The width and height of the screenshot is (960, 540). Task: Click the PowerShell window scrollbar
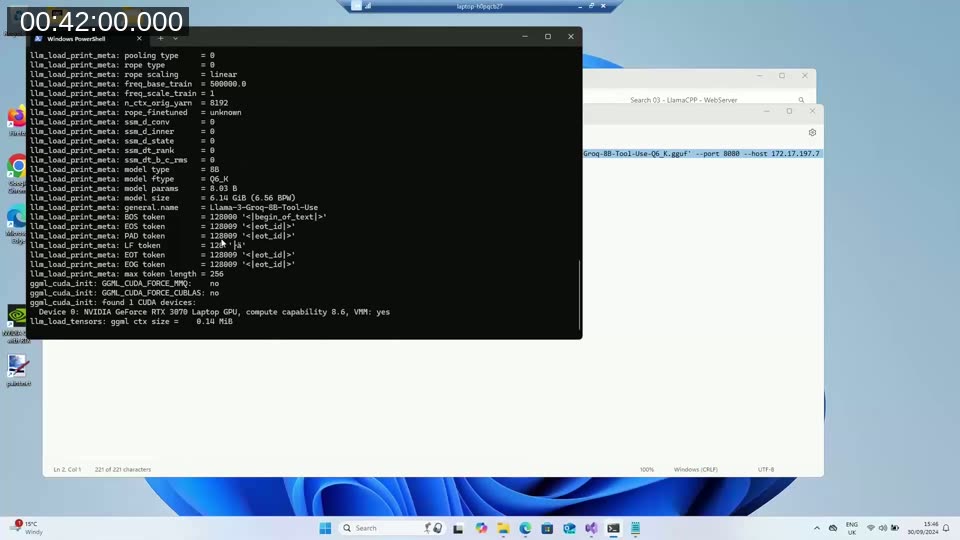click(579, 295)
